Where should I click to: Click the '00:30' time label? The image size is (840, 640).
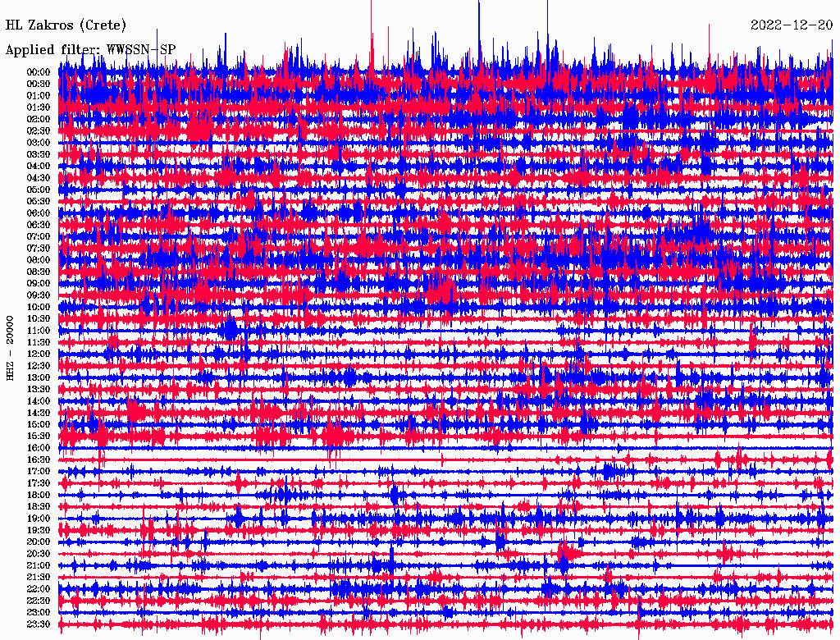tap(39, 84)
